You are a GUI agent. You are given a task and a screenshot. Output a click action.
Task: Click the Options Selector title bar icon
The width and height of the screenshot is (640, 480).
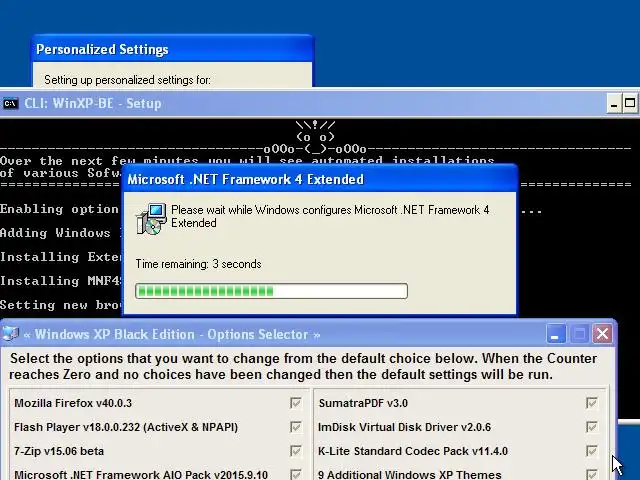pos(10,334)
